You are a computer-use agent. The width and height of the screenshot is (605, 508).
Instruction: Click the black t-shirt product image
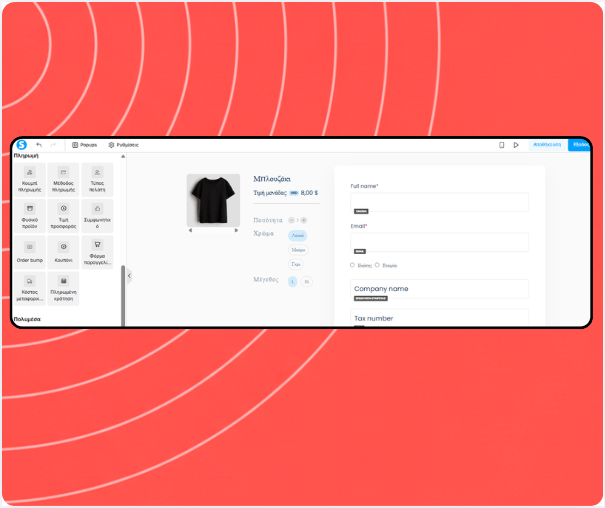(x=213, y=200)
